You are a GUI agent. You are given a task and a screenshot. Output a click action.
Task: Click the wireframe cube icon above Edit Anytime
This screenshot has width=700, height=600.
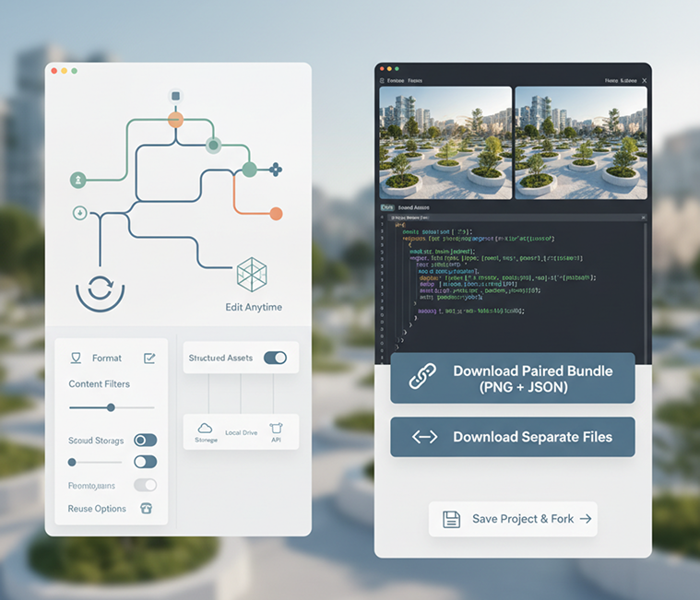click(x=251, y=276)
